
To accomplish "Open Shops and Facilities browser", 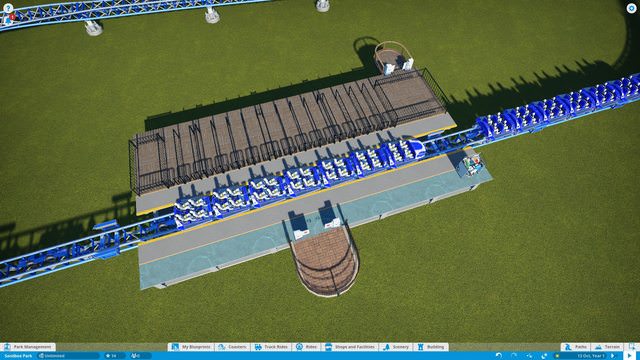I will click(x=350, y=347).
